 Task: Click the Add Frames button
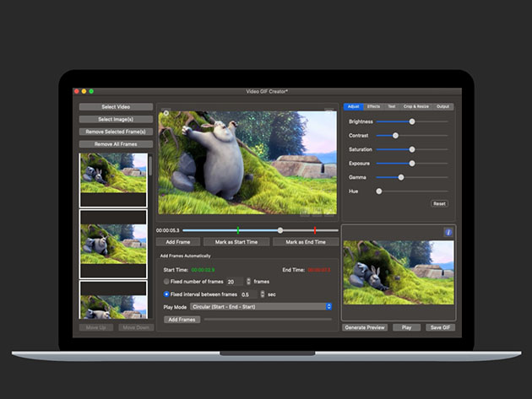click(x=182, y=320)
